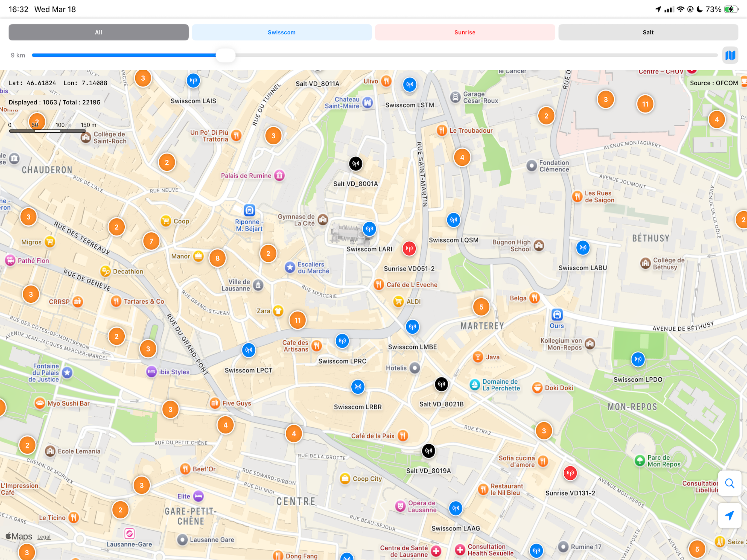
Task: Click the 9 km radius slider thumb
Action: (225, 55)
